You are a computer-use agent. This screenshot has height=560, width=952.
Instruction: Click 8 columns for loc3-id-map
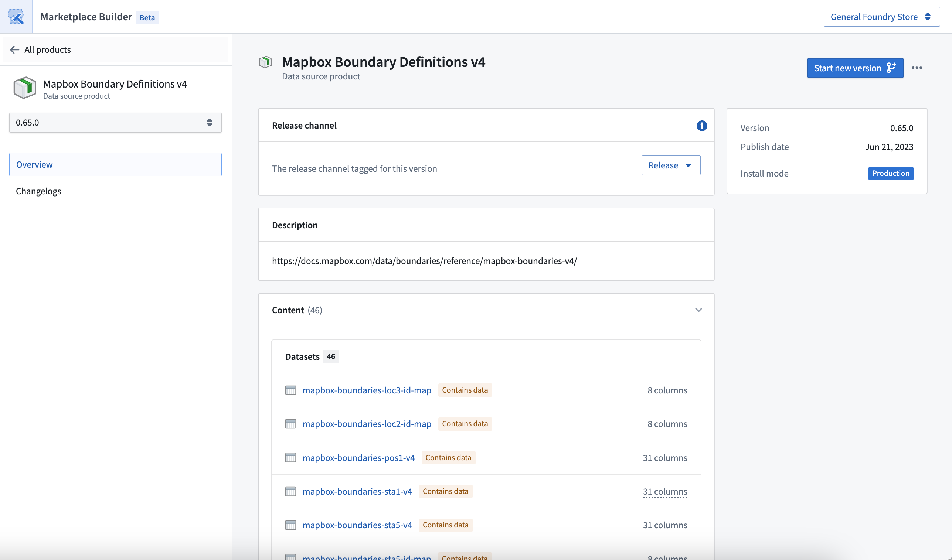667,390
